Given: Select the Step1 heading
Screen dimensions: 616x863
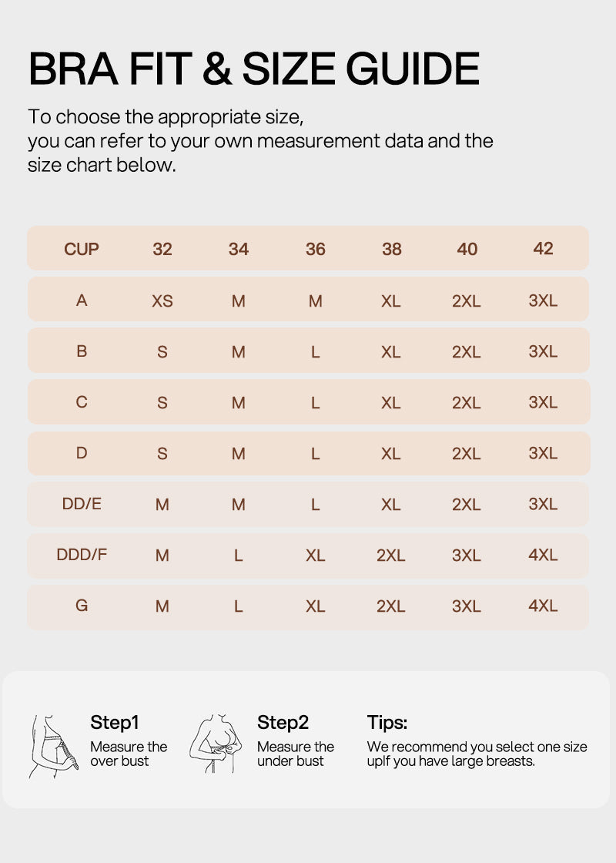Looking at the screenshot, I should tap(115, 722).
